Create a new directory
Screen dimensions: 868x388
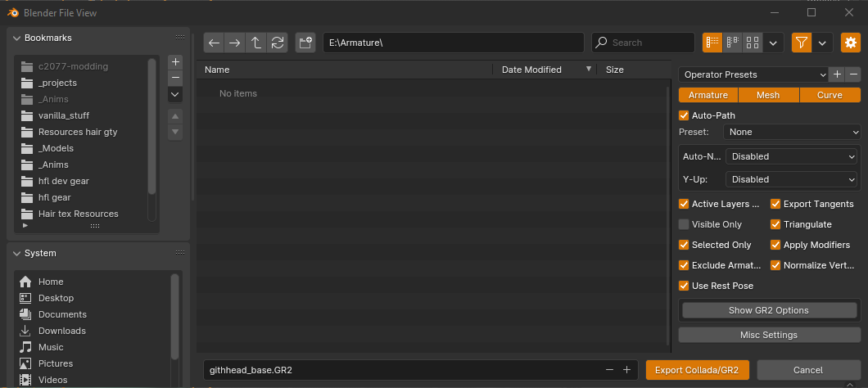(305, 43)
